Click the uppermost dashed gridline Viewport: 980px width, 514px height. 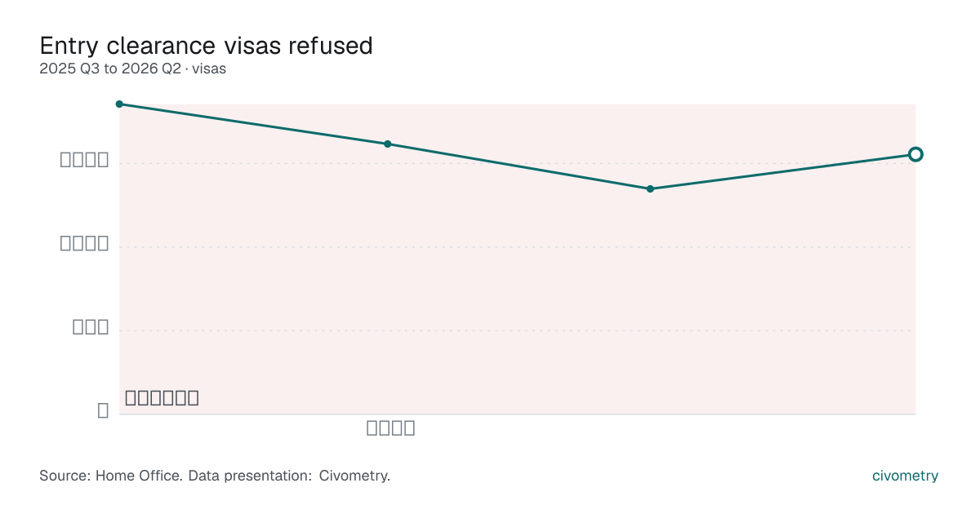517,163
